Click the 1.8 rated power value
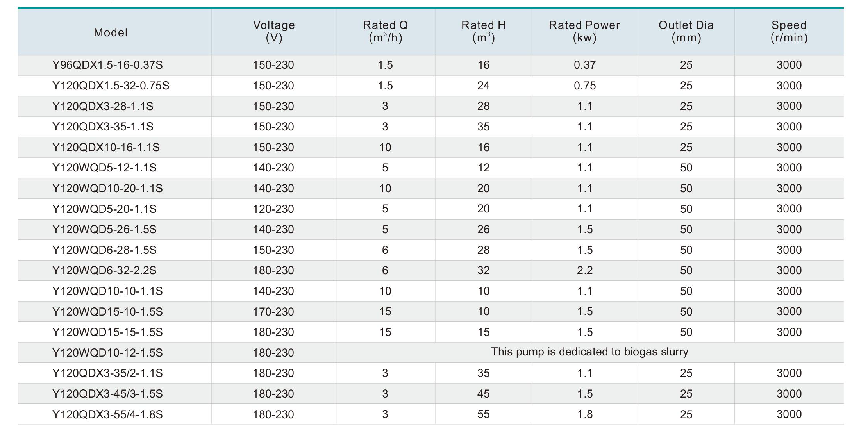Viewport: 868px width, 448px height. (585, 414)
